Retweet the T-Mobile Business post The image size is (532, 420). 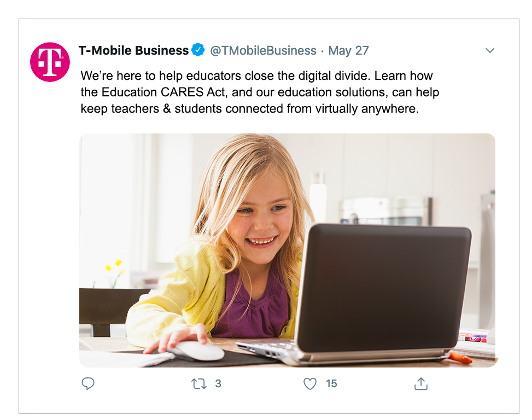pyautogui.click(x=198, y=384)
